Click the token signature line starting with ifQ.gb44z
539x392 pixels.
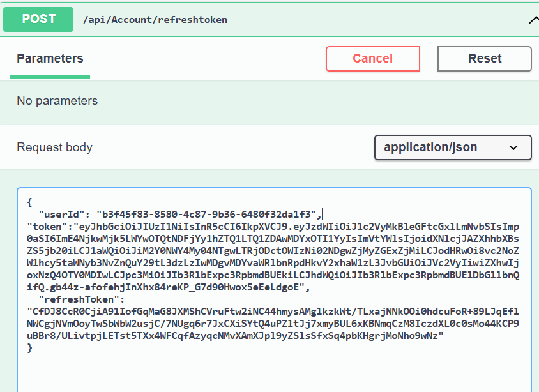tap(169, 287)
